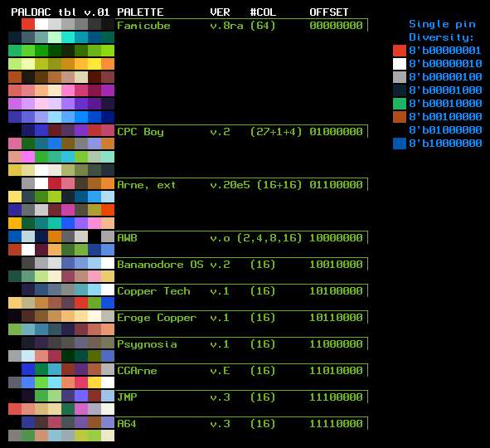Select the 8'b00001000 pin label
The width and height of the screenshot is (490, 448).
445,90
